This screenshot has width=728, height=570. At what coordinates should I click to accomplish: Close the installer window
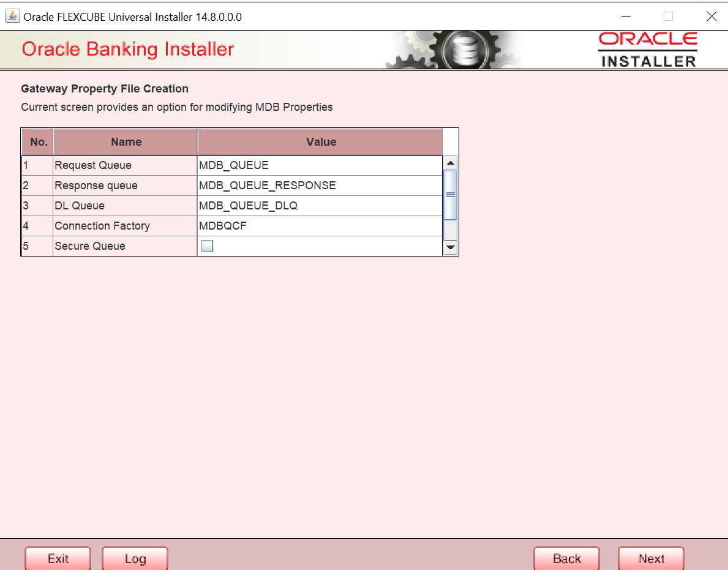pyautogui.click(x=711, y=17)
